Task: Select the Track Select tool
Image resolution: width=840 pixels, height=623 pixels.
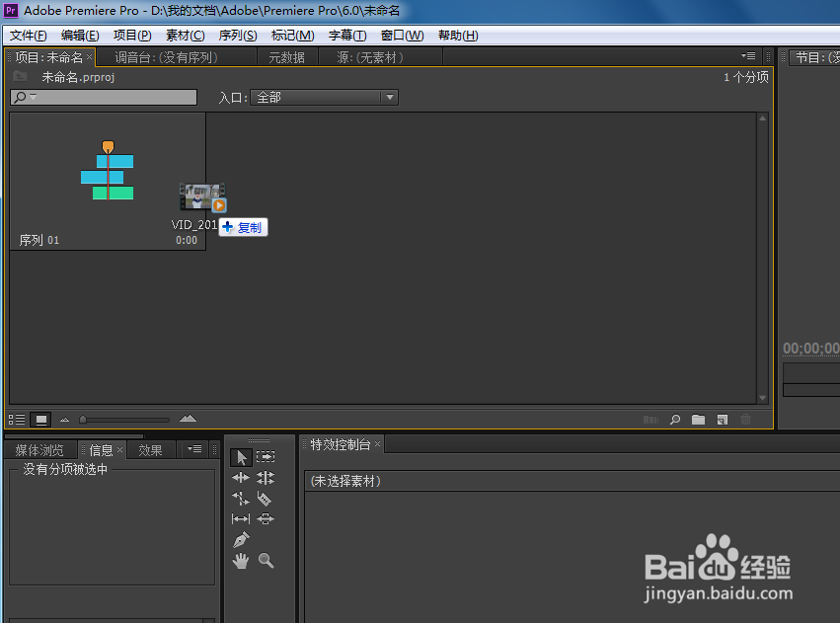Action: click(266, 457)
